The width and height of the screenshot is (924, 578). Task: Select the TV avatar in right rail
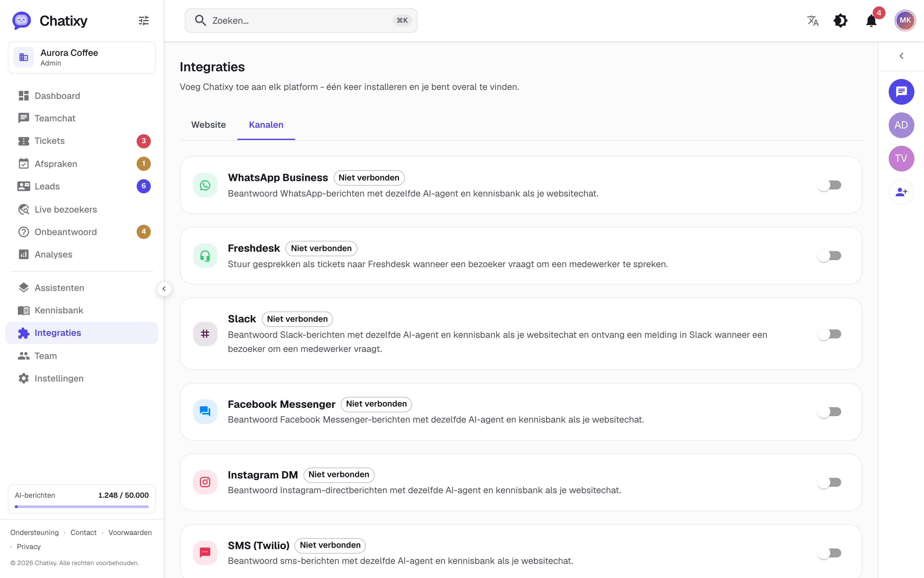[x=901, y=159]
